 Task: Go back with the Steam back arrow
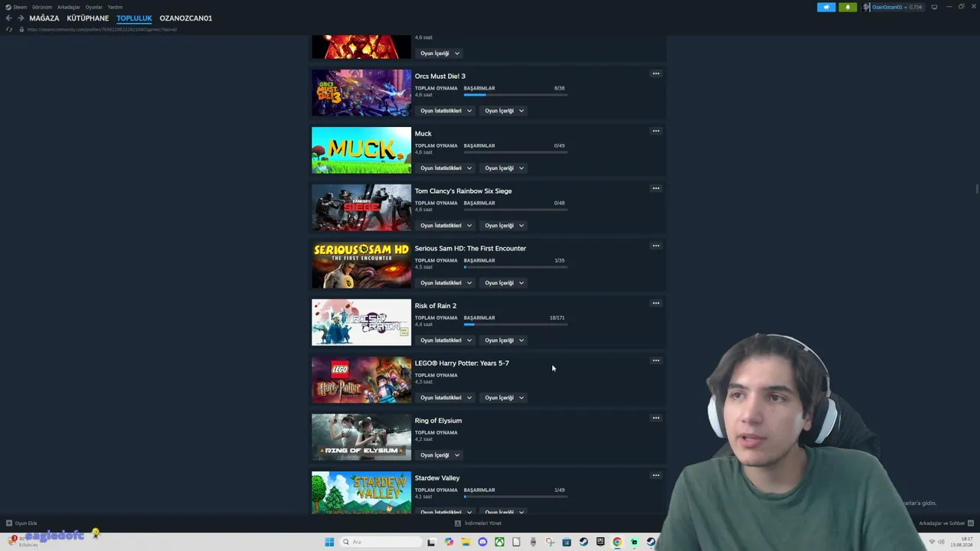point(8,18)
